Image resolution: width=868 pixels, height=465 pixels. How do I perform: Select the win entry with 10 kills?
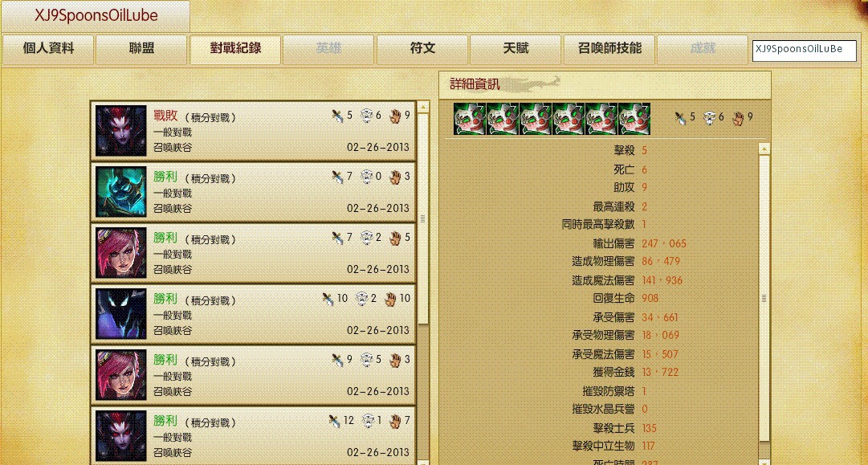(253, 314)
